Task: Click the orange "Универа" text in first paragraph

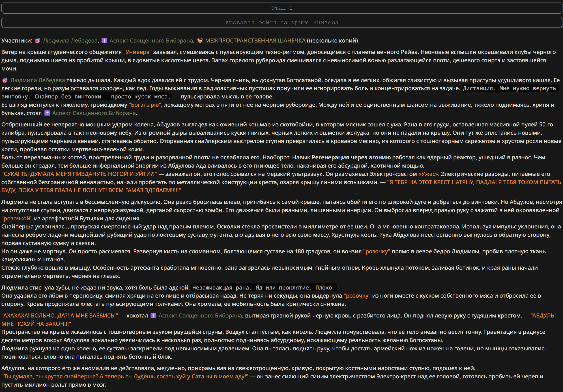Action: pos(137,52)
